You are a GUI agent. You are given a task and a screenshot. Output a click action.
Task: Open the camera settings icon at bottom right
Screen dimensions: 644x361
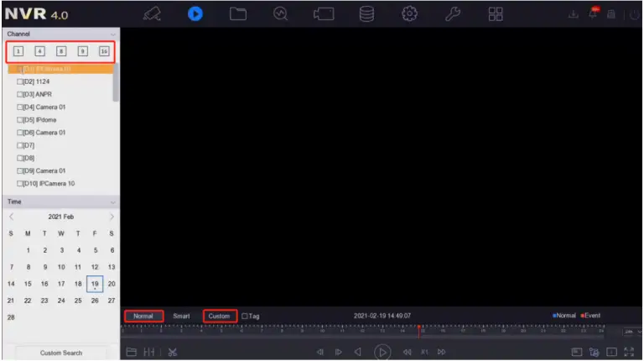click(594, 352)
